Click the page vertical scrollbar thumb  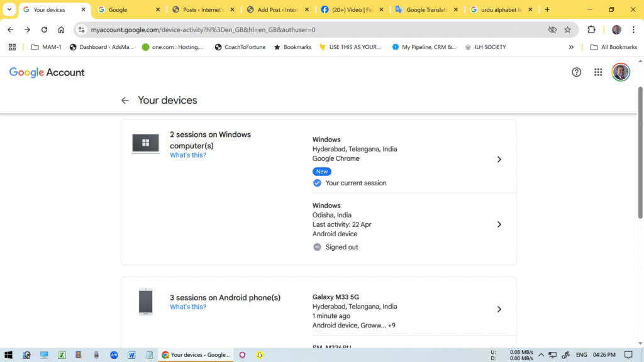pyautogui.click(x=640, y=153)
